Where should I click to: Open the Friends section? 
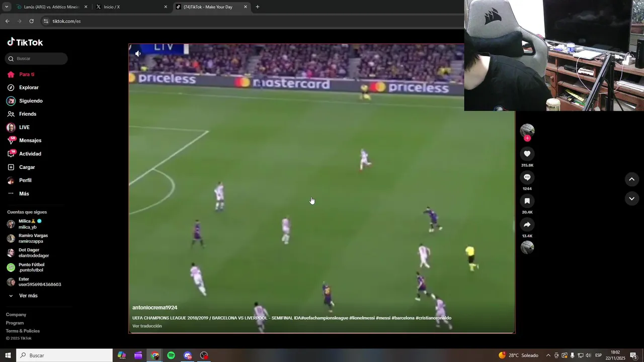click(22, 114)
